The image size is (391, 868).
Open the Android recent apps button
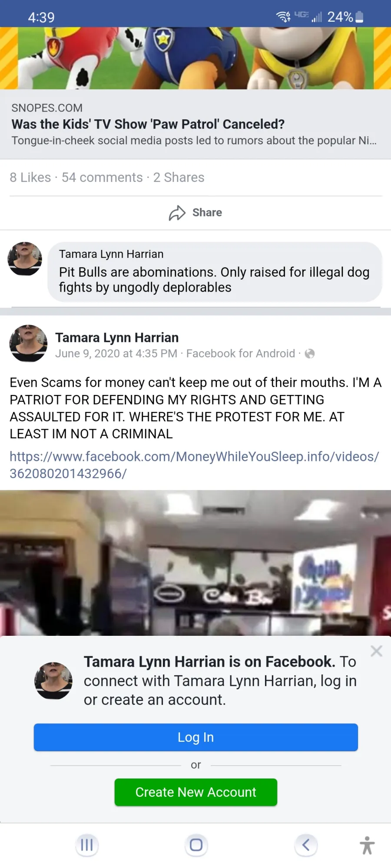tap(87, 845)
